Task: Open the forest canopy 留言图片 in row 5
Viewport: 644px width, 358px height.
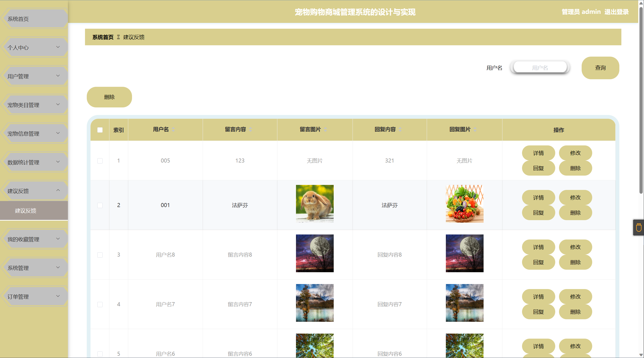Action: point(315,346)
